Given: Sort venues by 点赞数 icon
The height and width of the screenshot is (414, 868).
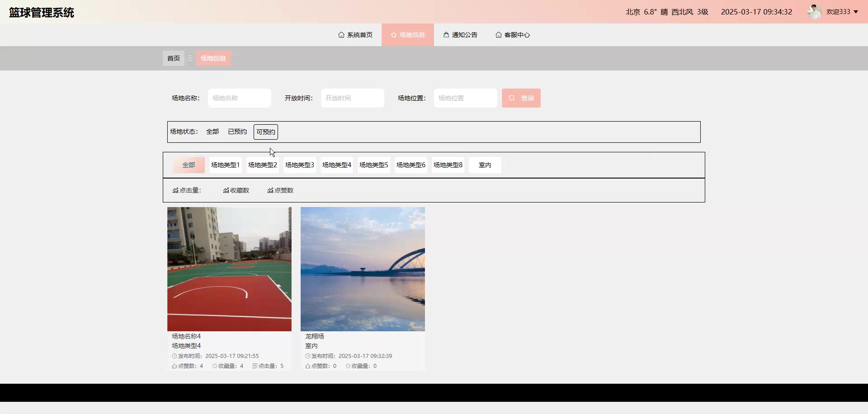Looking at the screenshot, I should click(x=270, y=191).
